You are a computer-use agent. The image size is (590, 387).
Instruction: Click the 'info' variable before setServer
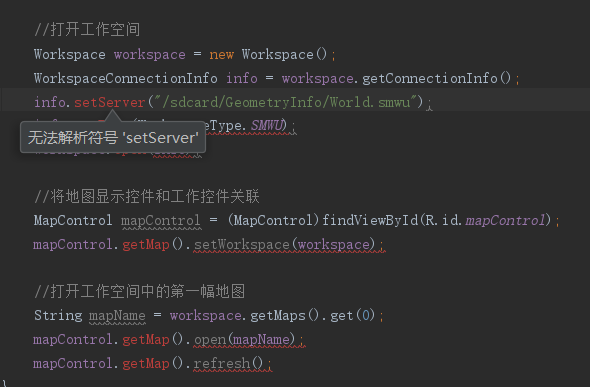coord(50,102)
